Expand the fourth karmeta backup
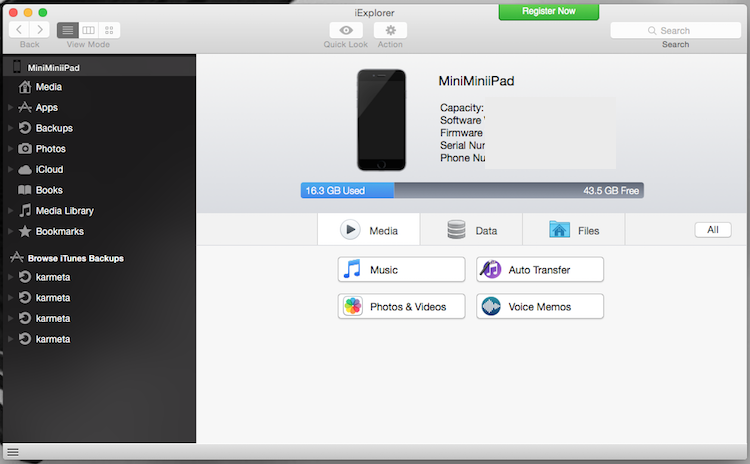Viewport: 750px width, 464px height. tap(10, 339)
